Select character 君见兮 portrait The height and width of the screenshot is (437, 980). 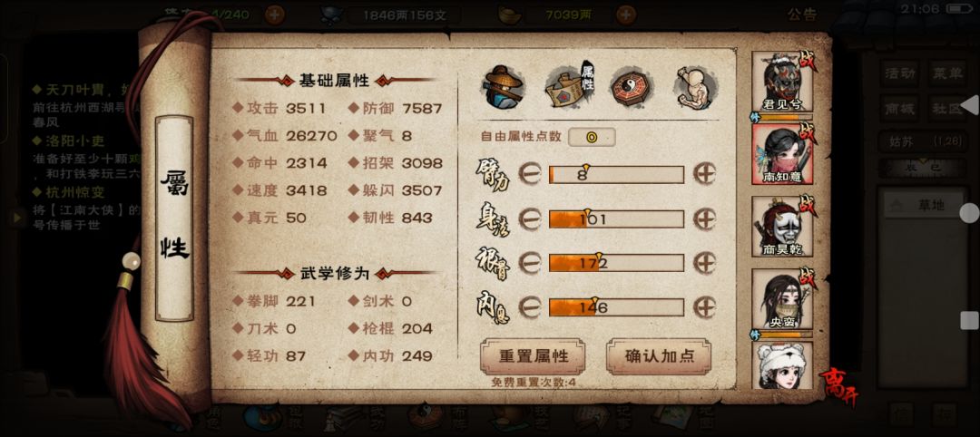coord(782,82)
